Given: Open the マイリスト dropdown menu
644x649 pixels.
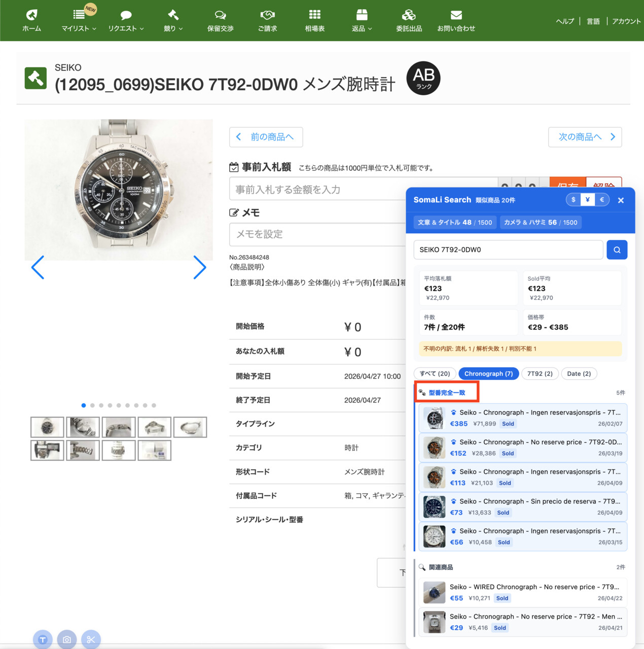Looking at the screenshot, I should tap(79, 20).
